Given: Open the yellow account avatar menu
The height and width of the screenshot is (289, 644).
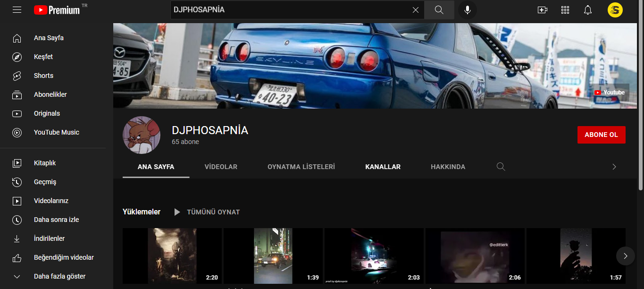Looking at the screenshot, I should [x=615, y=10].
